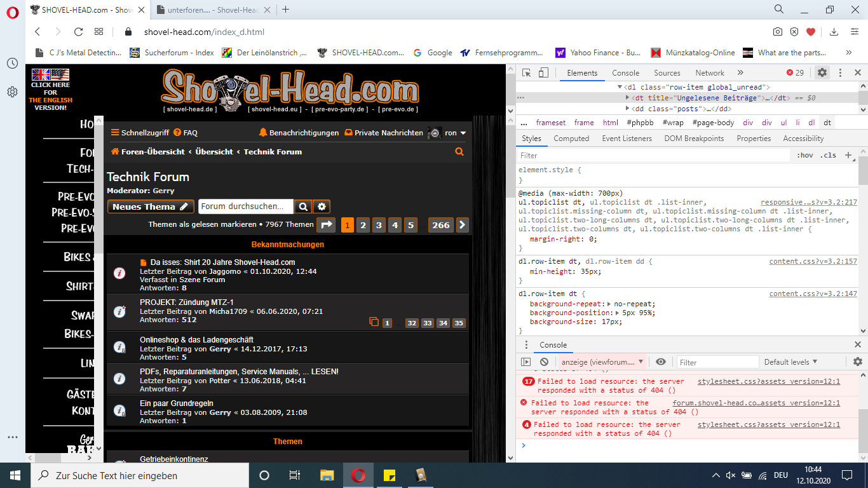Click the Console Filter input field
868x488 pixels.
[x=717, y=362]
